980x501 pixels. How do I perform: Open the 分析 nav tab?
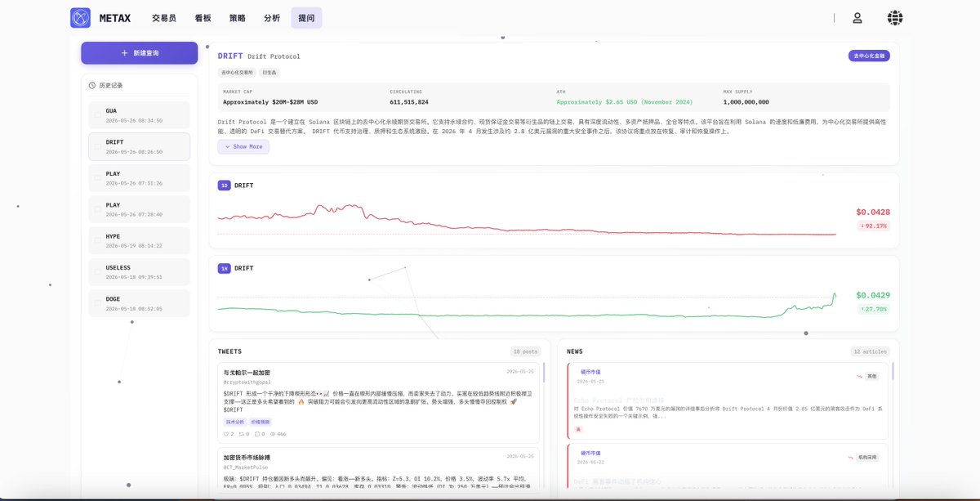coord(272,18)
